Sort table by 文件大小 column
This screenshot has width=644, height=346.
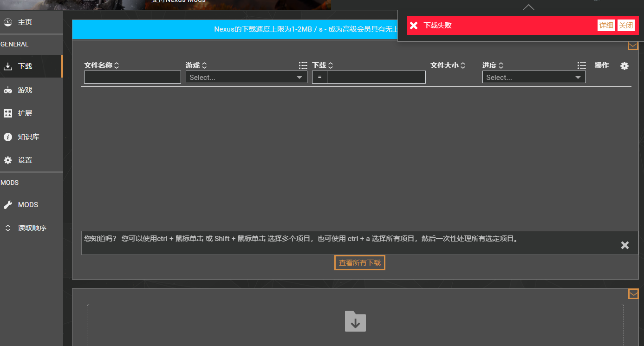click(448, 65)
